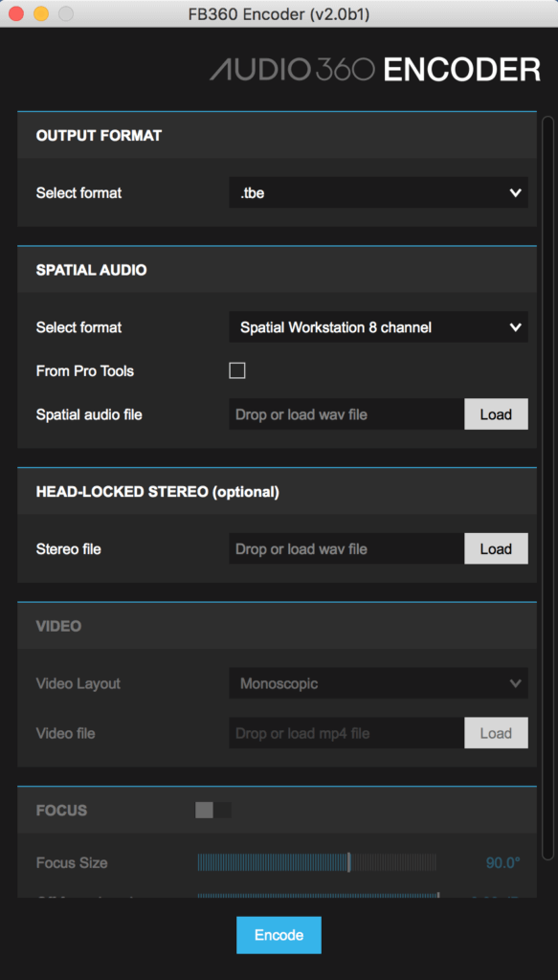Screen dimensions: 558x980
Task: Click the FB360 Encoder window title
Action: coord(279,13)
